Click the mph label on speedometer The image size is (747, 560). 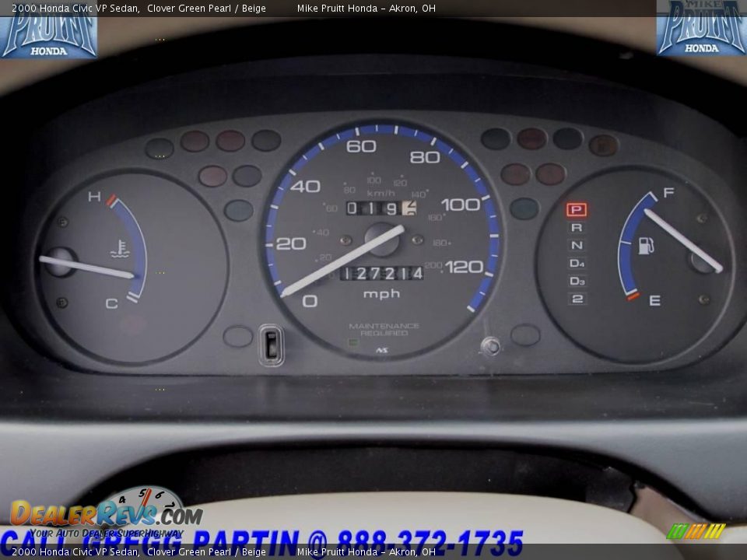pos(381,294)
